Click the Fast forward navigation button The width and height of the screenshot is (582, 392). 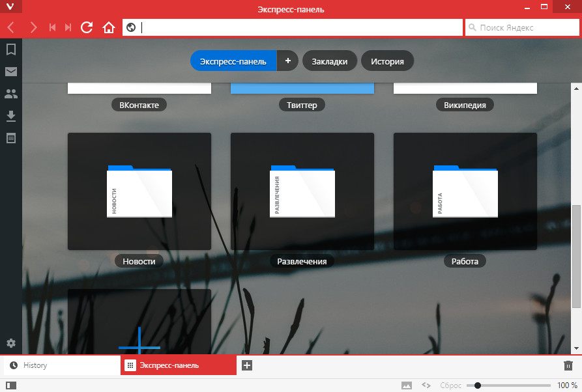click(68, 27)
